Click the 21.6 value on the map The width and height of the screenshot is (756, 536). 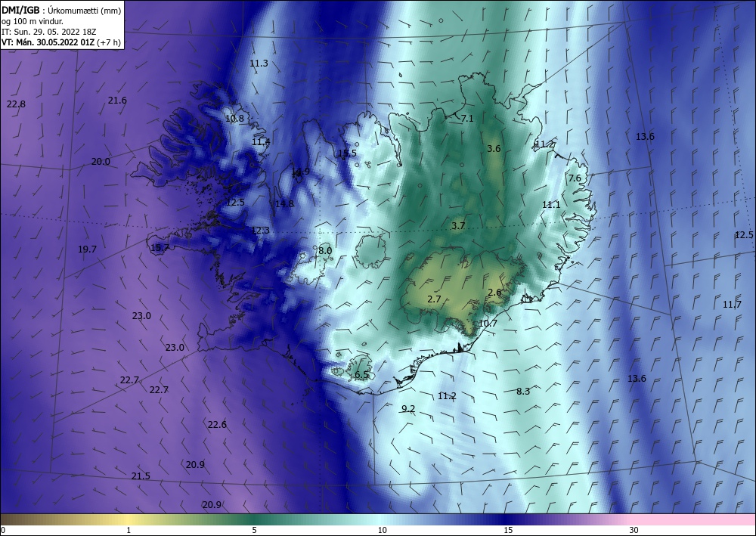(x=117, y=101)
